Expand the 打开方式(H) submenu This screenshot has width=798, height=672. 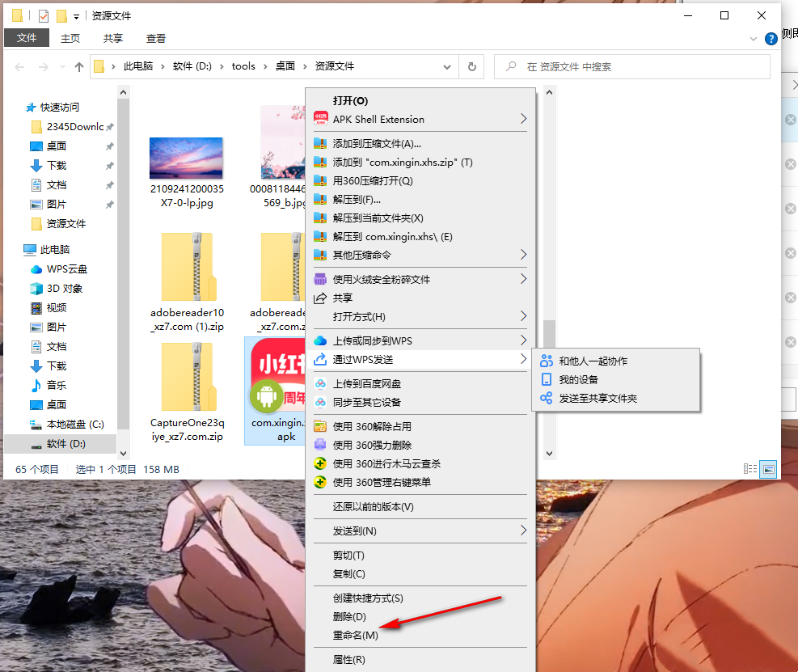click(523, 315)
